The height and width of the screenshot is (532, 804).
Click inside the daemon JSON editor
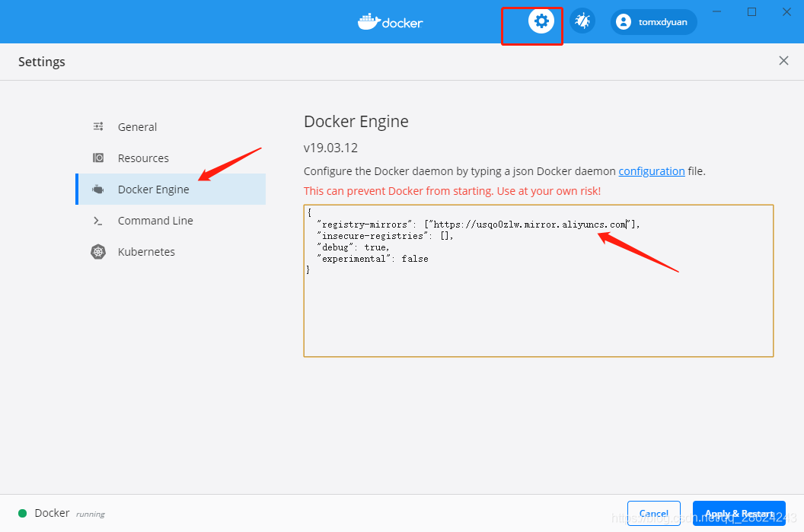click(x=538, y=281)
